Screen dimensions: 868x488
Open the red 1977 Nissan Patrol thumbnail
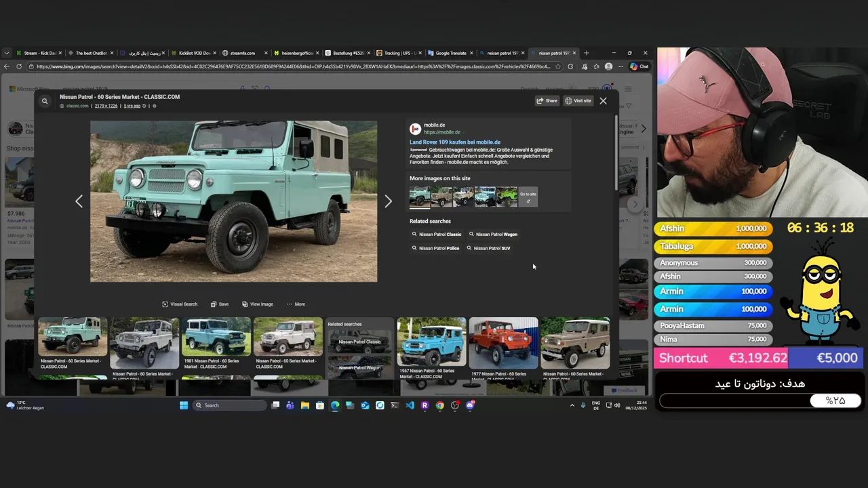point(503,342)
